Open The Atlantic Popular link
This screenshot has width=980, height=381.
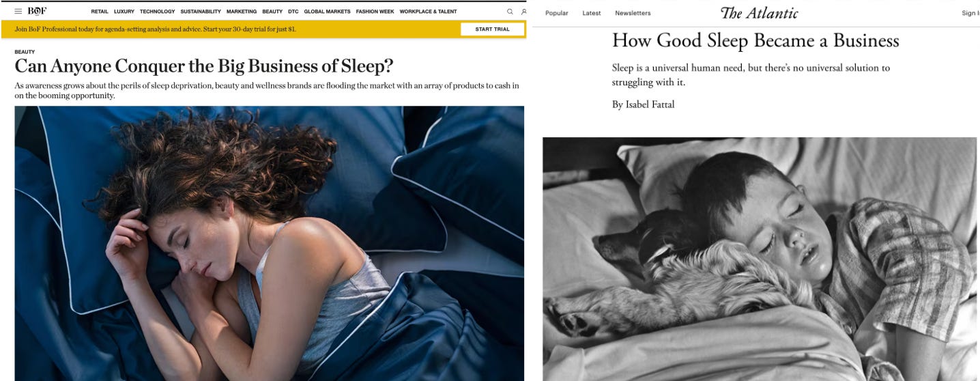[557, 13]
